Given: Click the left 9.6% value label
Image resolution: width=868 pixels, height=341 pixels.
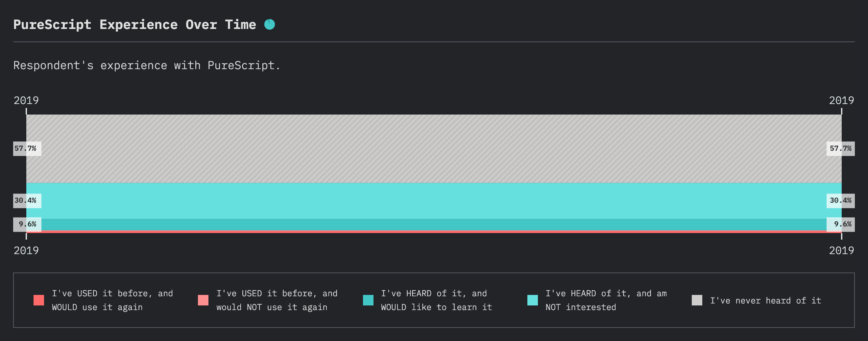Looking at the screenshot, I should coord(27,224).
